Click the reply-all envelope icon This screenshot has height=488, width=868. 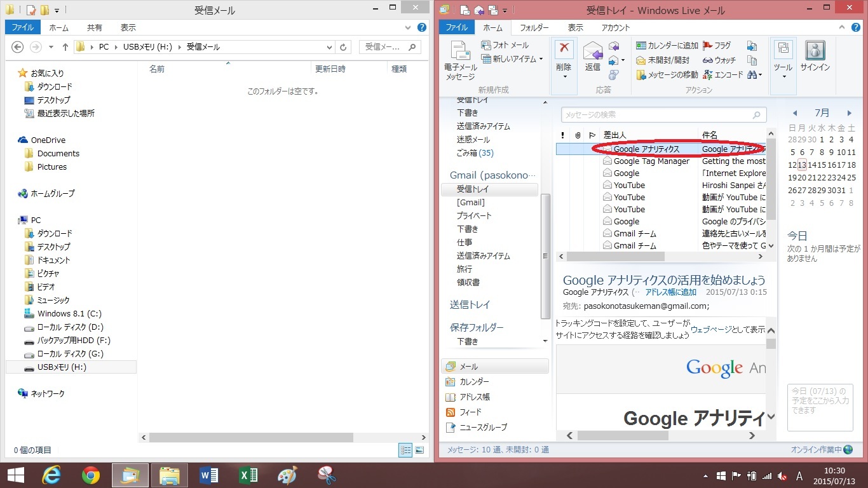614,46
